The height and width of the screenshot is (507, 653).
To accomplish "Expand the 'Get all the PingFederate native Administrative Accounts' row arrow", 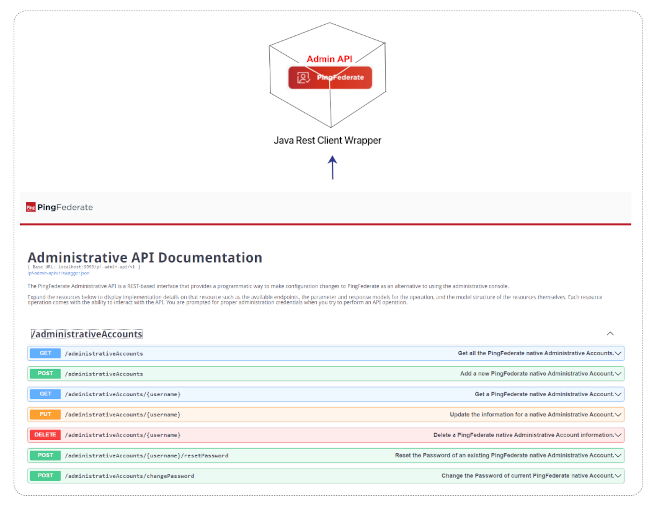I will pyautogui.click(x=618, y=353).
